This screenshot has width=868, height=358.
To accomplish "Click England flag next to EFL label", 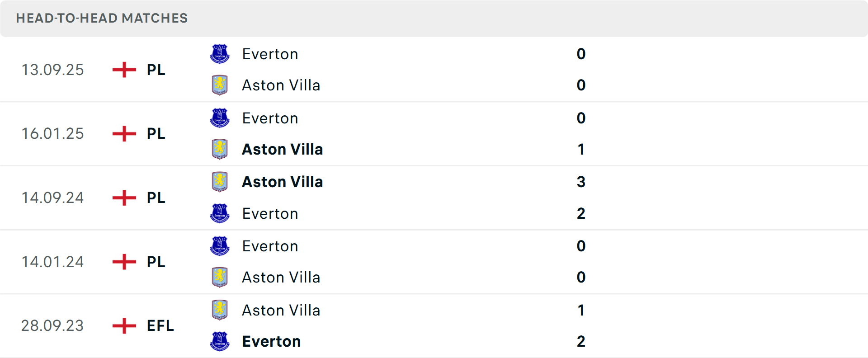I will (x=124, y=325).
